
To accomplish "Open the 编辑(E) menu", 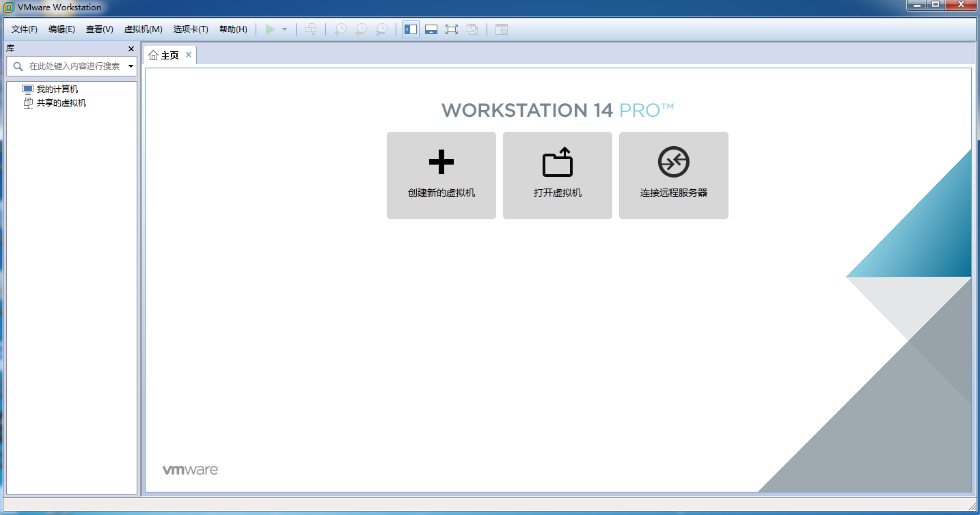I will point(62,29).
